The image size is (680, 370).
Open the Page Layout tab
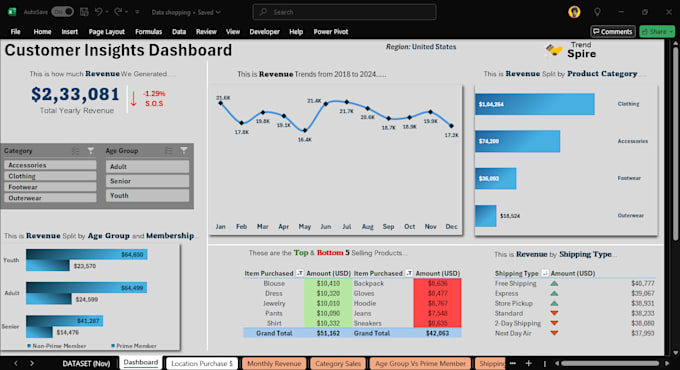[x=106, y=32]
